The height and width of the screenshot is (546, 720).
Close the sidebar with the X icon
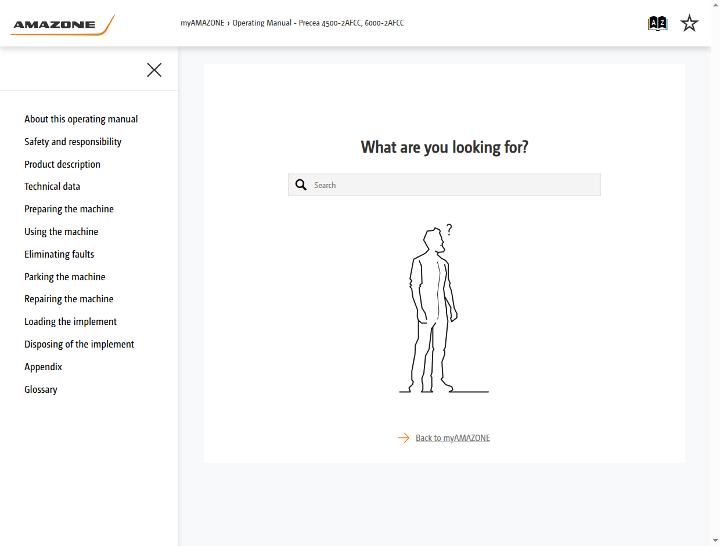point(154,70)
